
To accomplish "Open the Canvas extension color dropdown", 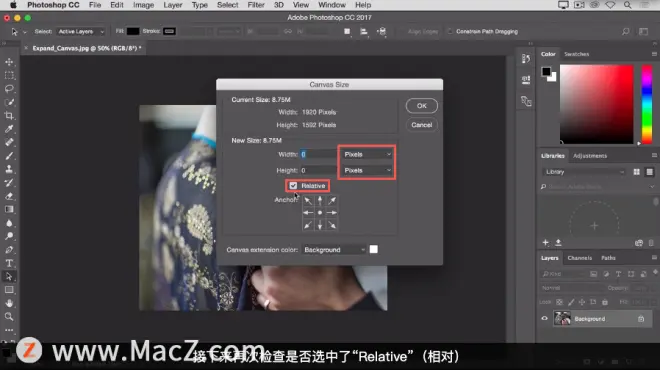I will (x=334, y=250).
